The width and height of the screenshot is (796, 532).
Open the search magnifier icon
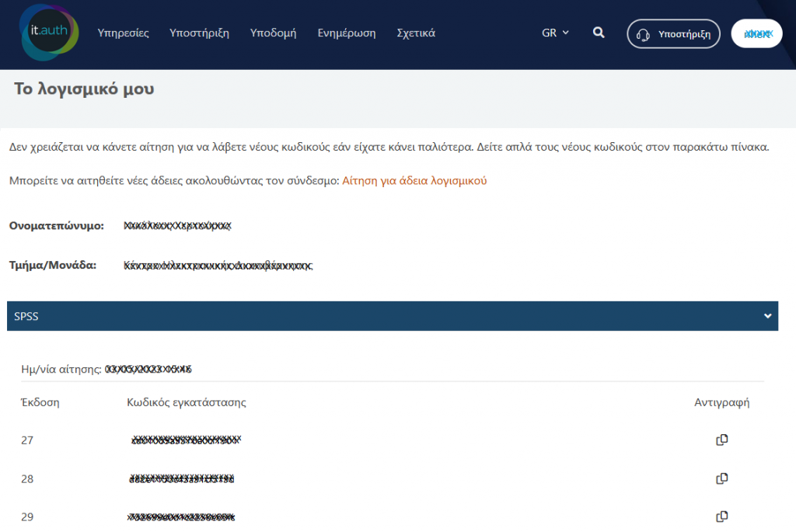pyautogui.click(x=599, y=33)
